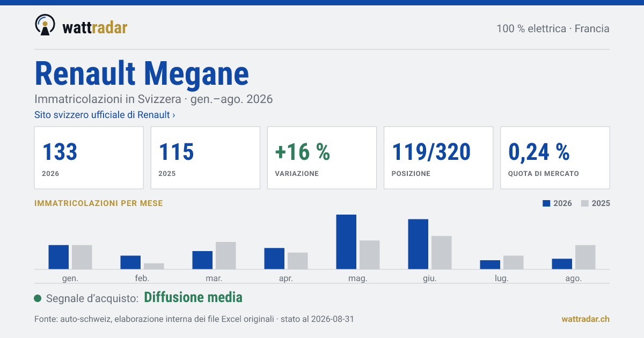Click the grey 2025 bar for feb.
644x338 pixels.
(154, 266)
